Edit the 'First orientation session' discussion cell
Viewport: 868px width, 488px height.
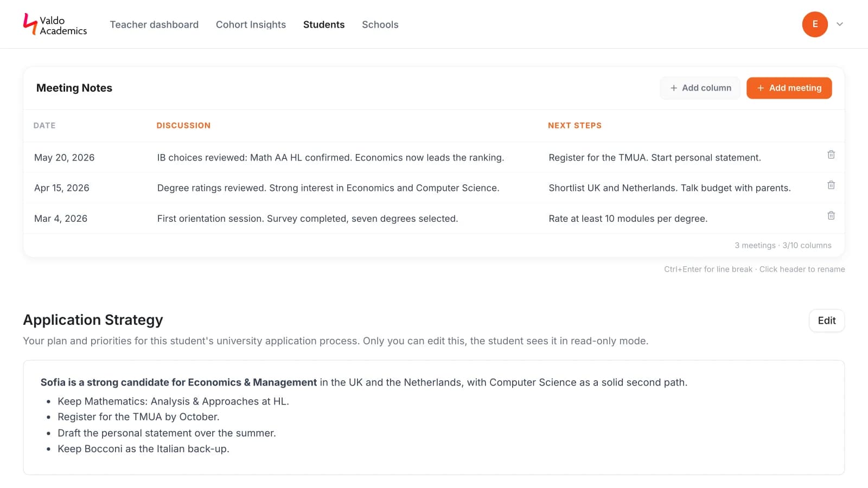308,219
